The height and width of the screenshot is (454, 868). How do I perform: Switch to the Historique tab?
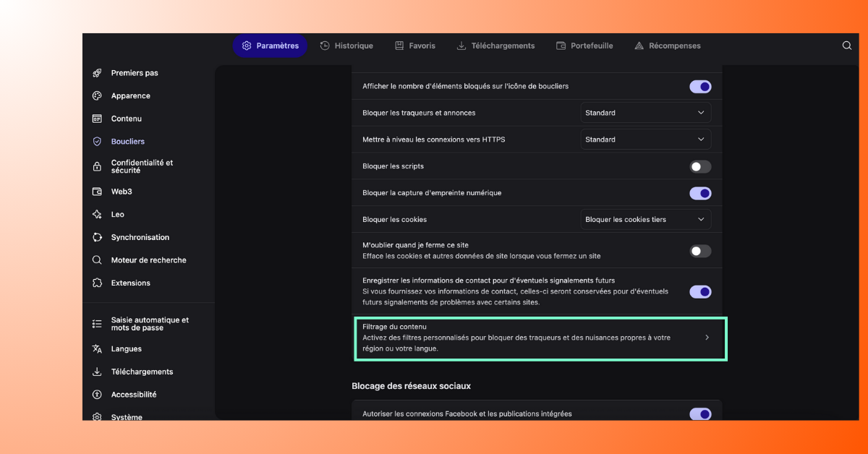tap(346, 46)
